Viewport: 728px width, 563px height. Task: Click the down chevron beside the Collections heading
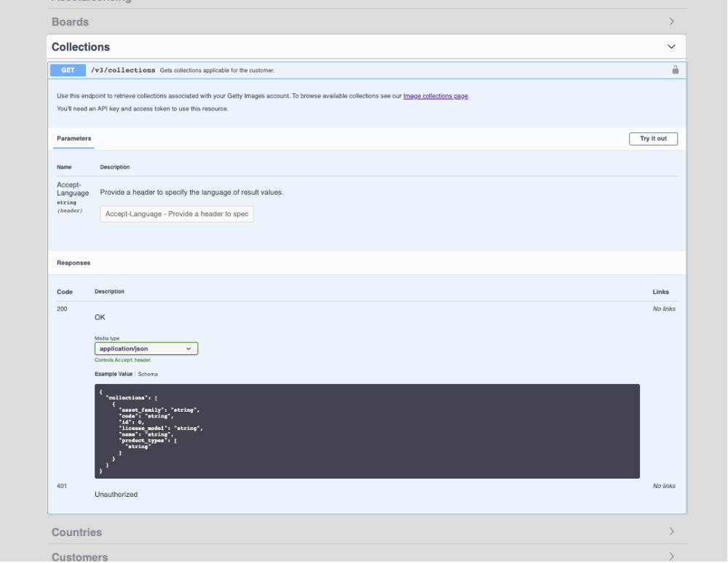[671, 47]
